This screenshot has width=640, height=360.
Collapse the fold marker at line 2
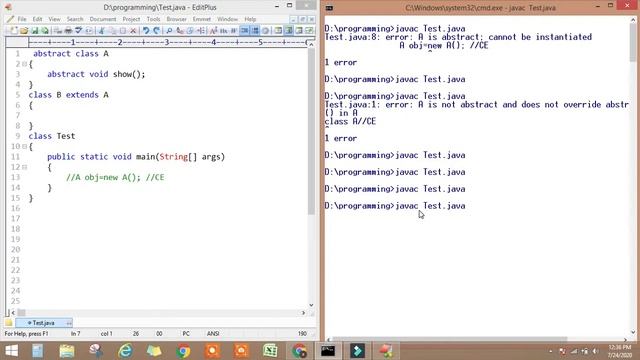pos(24,64)
